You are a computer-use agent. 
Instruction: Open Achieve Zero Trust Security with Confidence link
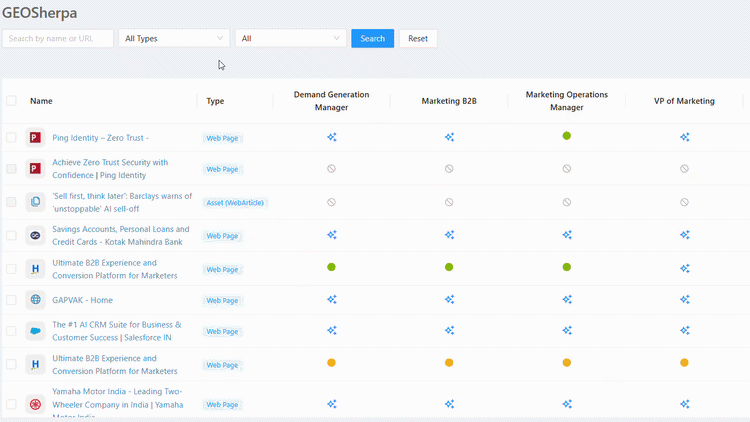point(110,168)
